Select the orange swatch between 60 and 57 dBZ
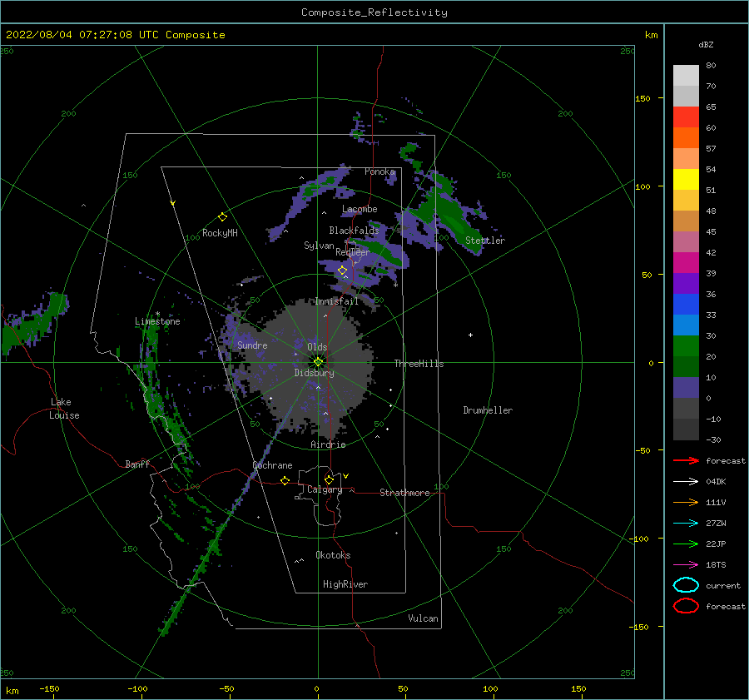Image resolution: width=749 pixels, height=700 pixels. 686,137
